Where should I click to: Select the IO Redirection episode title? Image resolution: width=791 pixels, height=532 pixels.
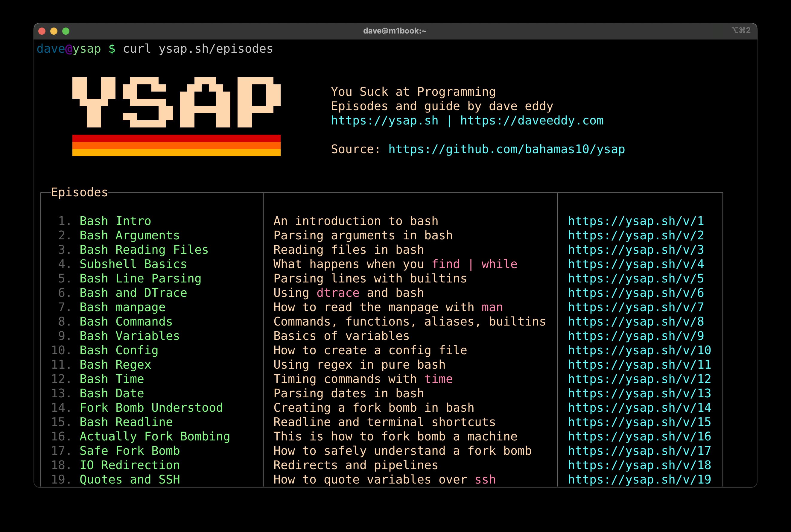point(130,465)
